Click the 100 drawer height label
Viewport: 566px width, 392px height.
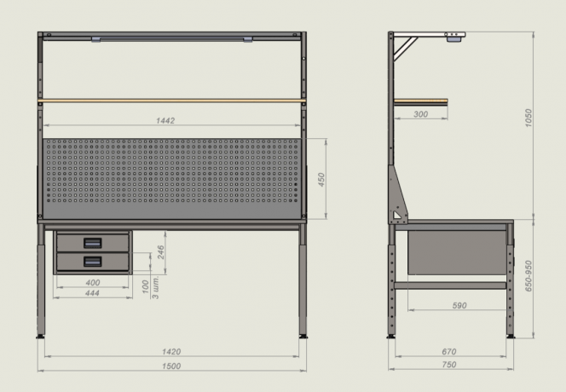146,286
